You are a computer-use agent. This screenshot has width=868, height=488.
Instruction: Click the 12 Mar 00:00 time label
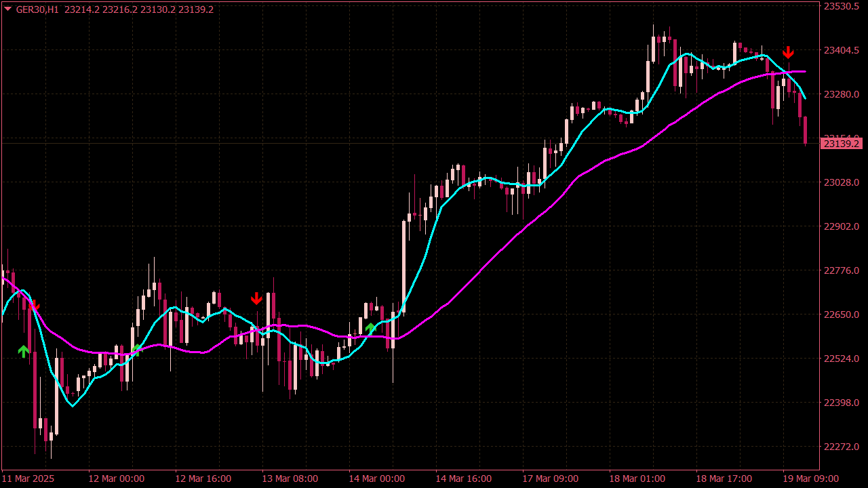(x=117, y=479)
